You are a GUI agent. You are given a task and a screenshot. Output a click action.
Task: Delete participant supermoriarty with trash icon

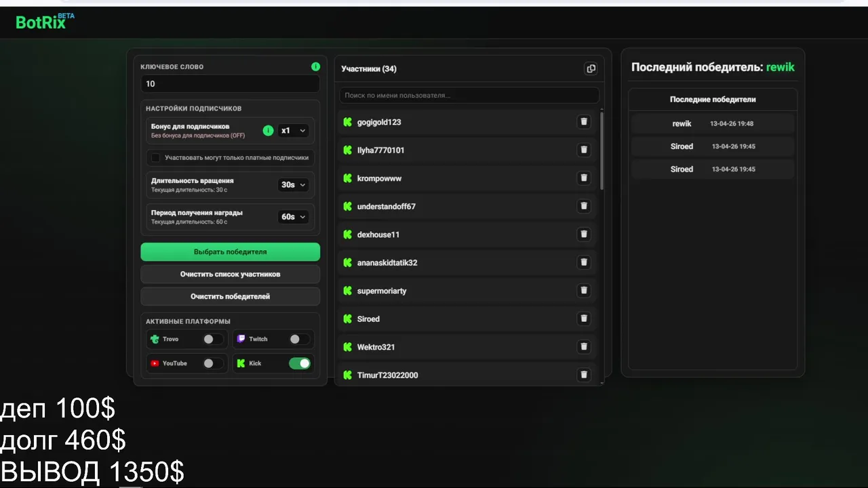coord(583,291)
